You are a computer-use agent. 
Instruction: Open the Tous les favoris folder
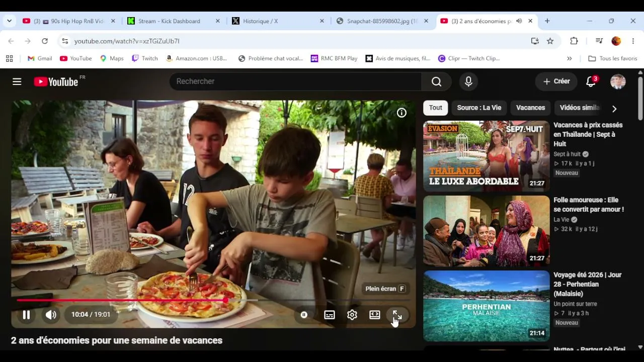(x=613, y=58)
